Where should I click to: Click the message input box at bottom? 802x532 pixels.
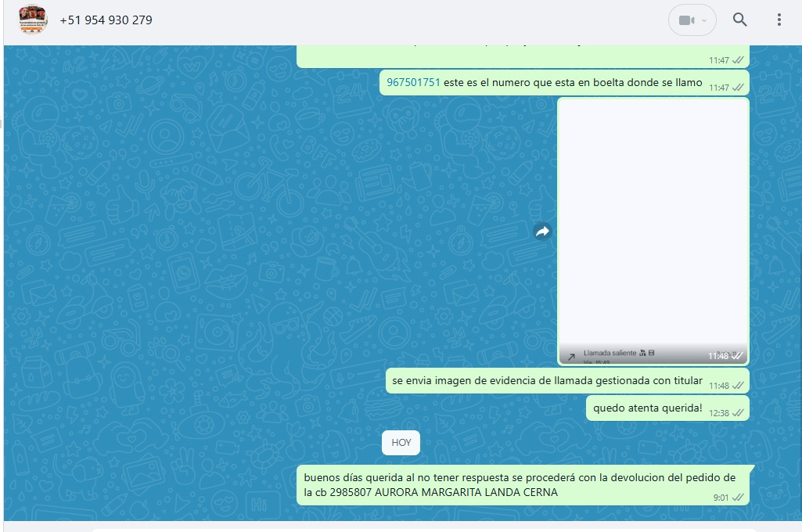click(423, 529)
